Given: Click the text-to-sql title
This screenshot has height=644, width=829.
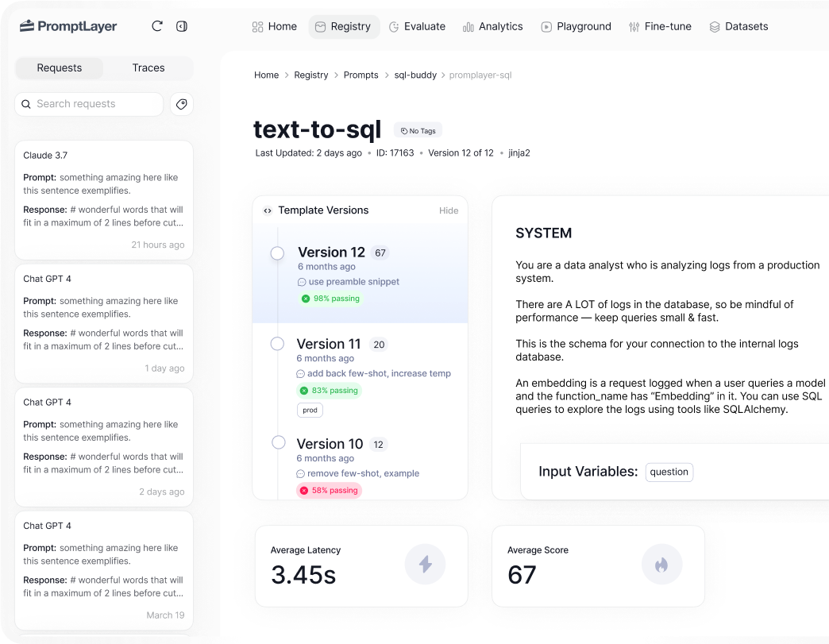Looking at the screenshot, I should point(317,129).
